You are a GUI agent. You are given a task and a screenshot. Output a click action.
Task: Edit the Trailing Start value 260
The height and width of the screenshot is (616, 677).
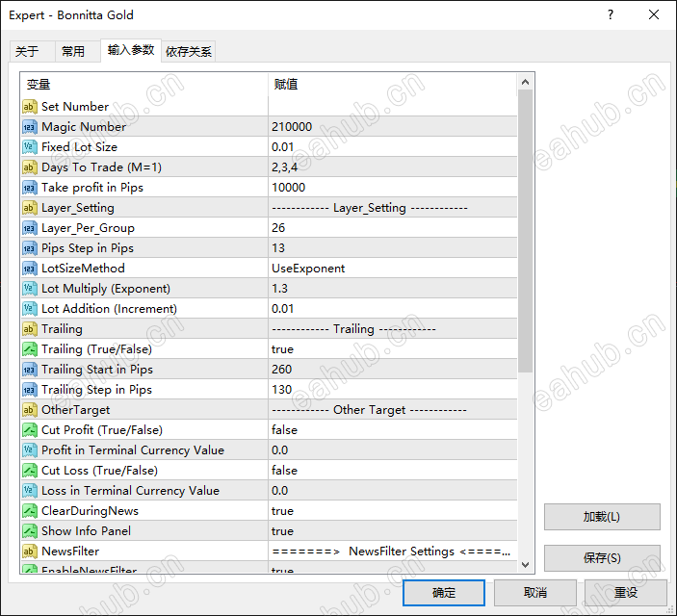click(393, 370)
